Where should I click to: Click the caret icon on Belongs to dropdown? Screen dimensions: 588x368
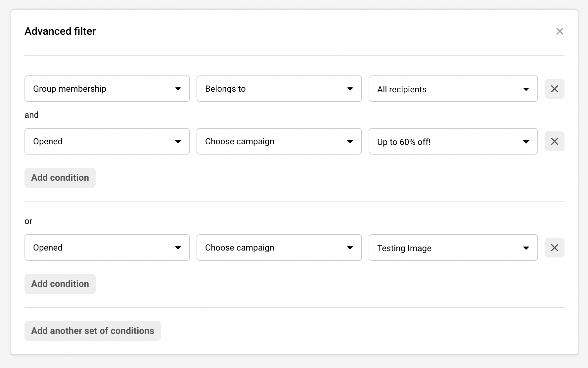(350, 89)
